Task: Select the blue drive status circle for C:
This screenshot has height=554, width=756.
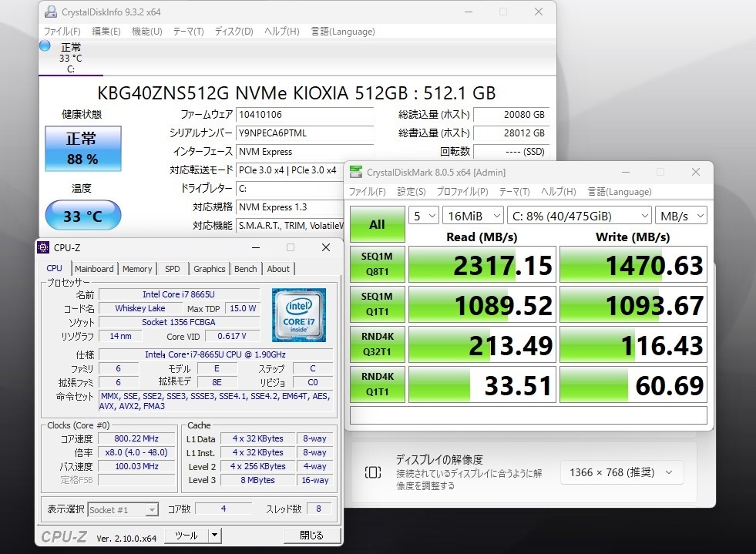Action: pyautogui.click(x=45, y=46)
